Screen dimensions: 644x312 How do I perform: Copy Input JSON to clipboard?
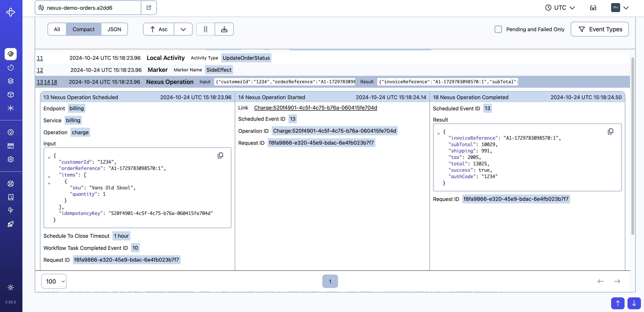pos(220,155)
